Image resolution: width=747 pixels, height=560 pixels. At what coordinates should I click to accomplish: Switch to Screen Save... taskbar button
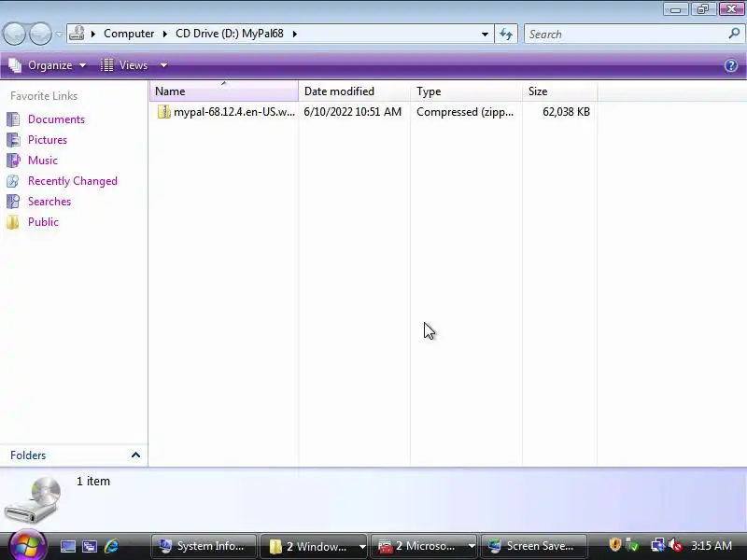coord(533,546)
